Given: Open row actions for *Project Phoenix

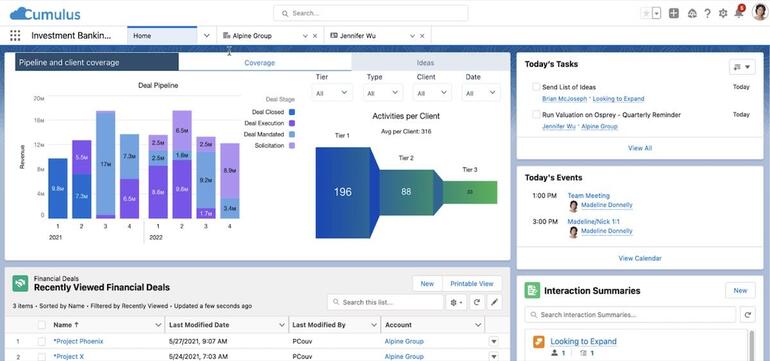Looking at the screenshot, I should coord(494,341).
